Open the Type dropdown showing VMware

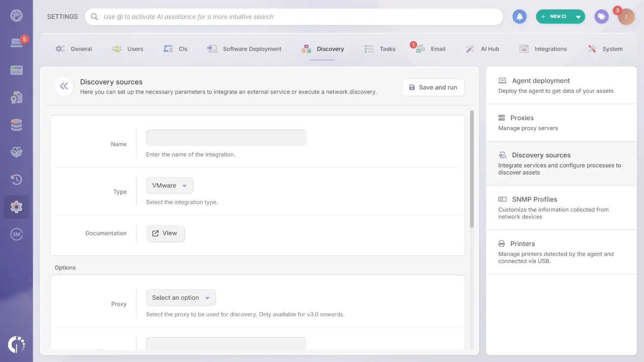click(169, 185)
